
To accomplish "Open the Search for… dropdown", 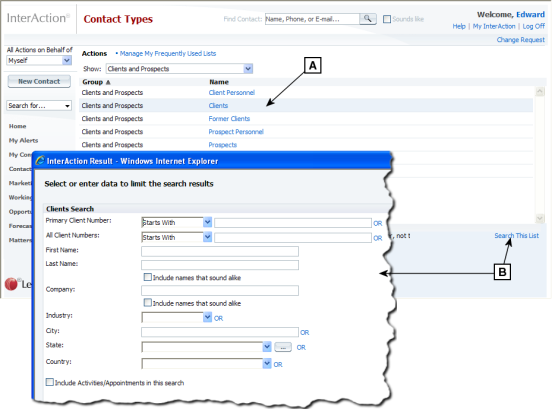I will 39,106.
